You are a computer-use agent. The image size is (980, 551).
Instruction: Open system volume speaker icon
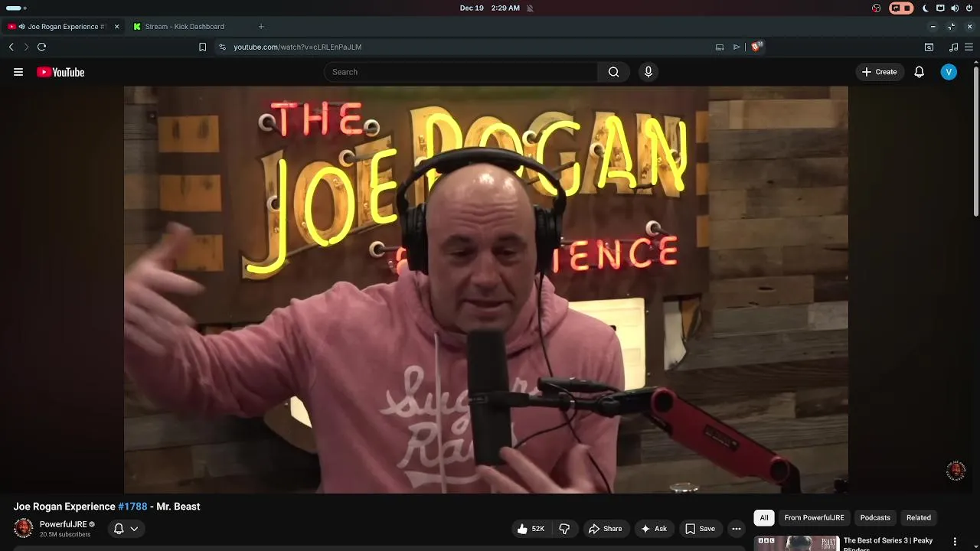[955, 8]
